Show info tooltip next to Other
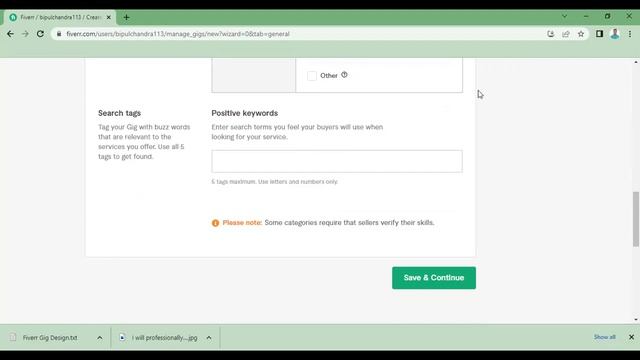640x360 pixels. [x=344, y=75]
